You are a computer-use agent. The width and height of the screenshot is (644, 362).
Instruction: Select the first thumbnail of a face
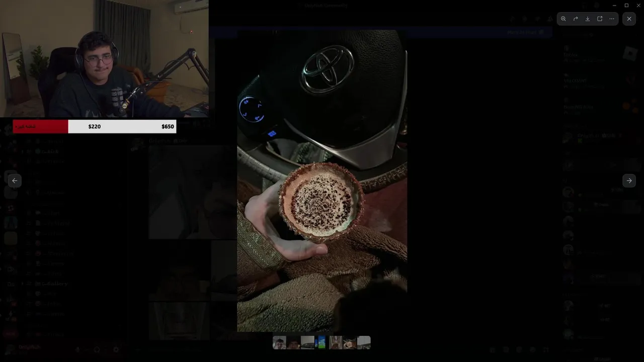(x=279, y=342)
